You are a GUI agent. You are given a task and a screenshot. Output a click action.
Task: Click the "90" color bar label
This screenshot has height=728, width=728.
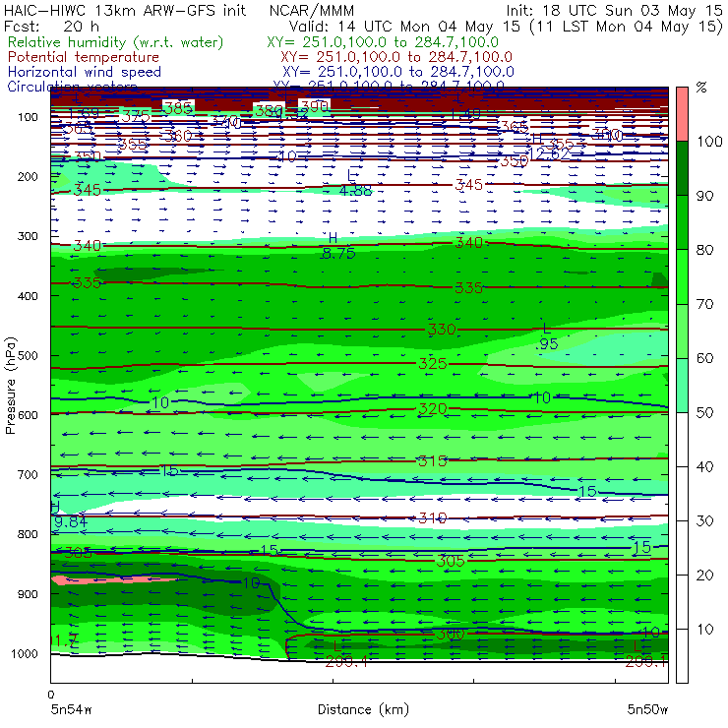click(704, 196)
